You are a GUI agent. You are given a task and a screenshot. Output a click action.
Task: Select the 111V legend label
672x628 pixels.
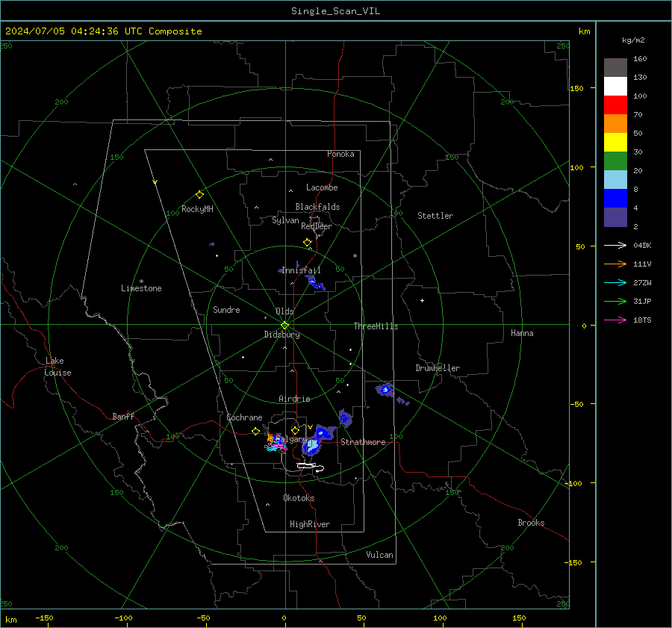point(642,264)
